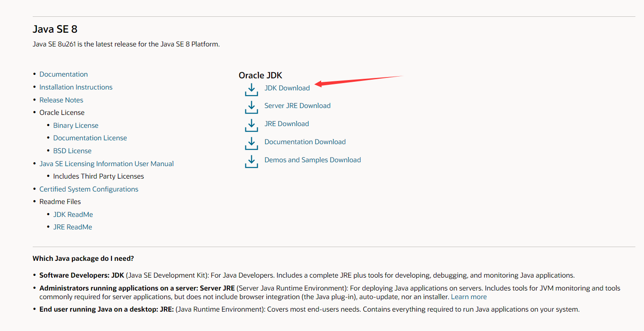Click the download icon beside Demos and Samples

point(251,161)
